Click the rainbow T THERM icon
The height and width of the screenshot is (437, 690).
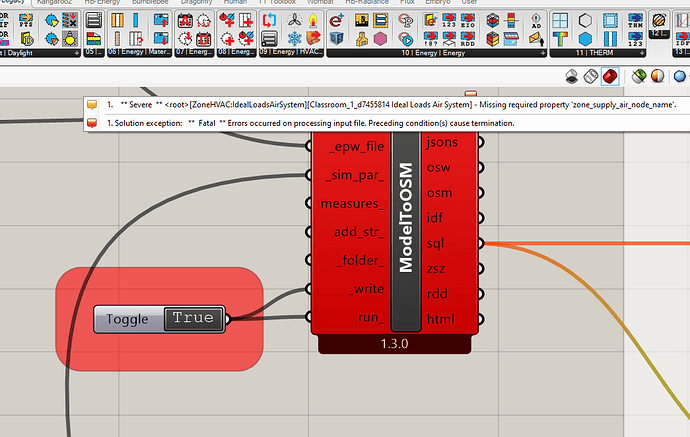point(560,39)
